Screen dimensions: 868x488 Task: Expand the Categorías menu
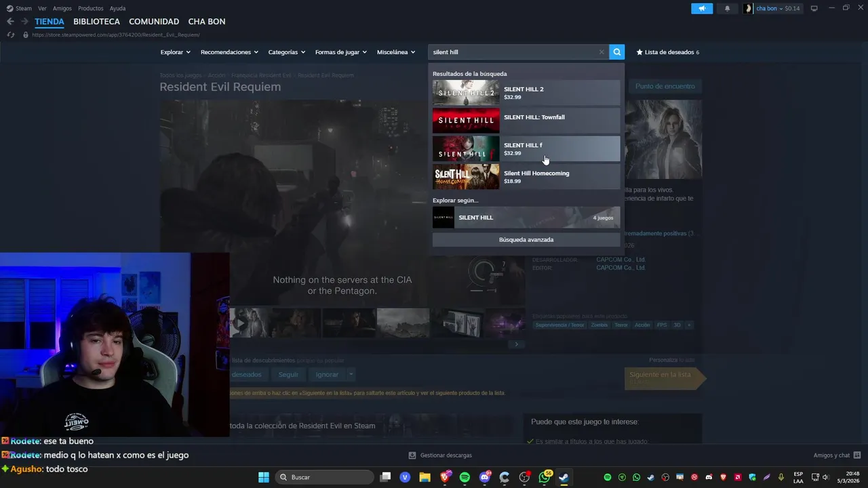[x=286, y=52]
